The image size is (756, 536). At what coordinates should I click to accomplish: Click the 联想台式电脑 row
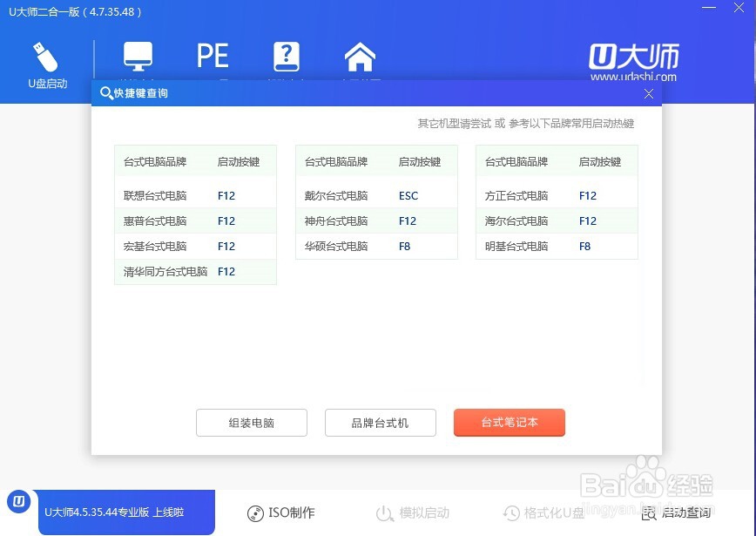[195, 195]
